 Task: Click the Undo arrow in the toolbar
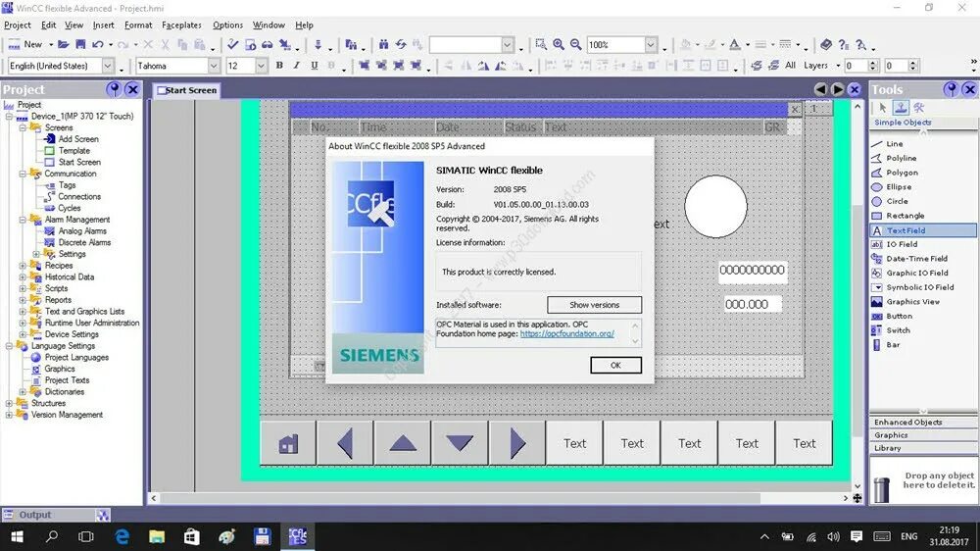point(98,44)
